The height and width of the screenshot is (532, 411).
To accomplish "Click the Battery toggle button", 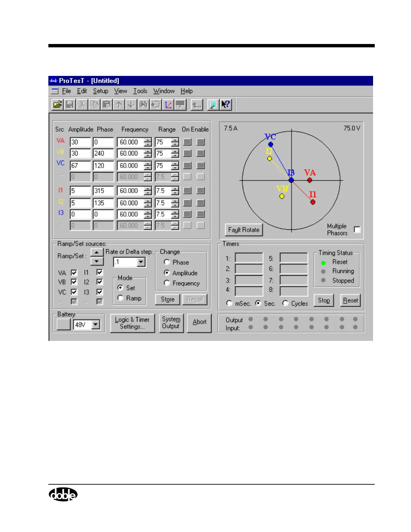I will click(63, 324).
